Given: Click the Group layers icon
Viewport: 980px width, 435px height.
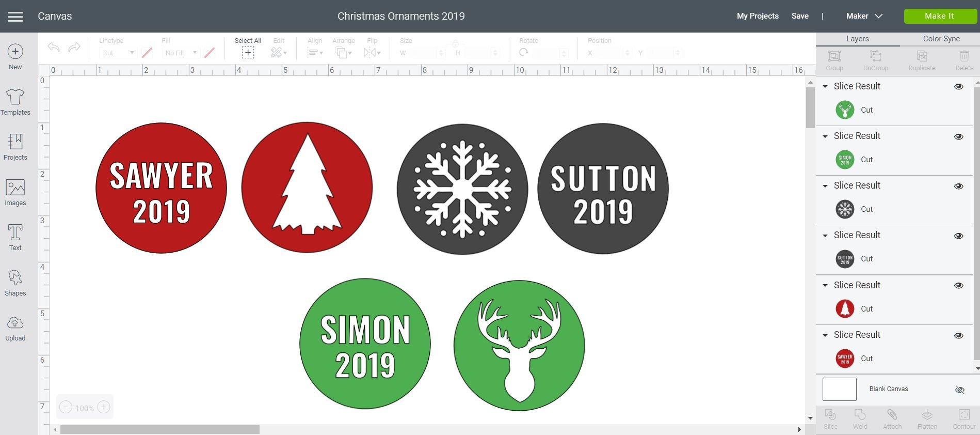Looking at the screenshot, I should pos(834,56).
